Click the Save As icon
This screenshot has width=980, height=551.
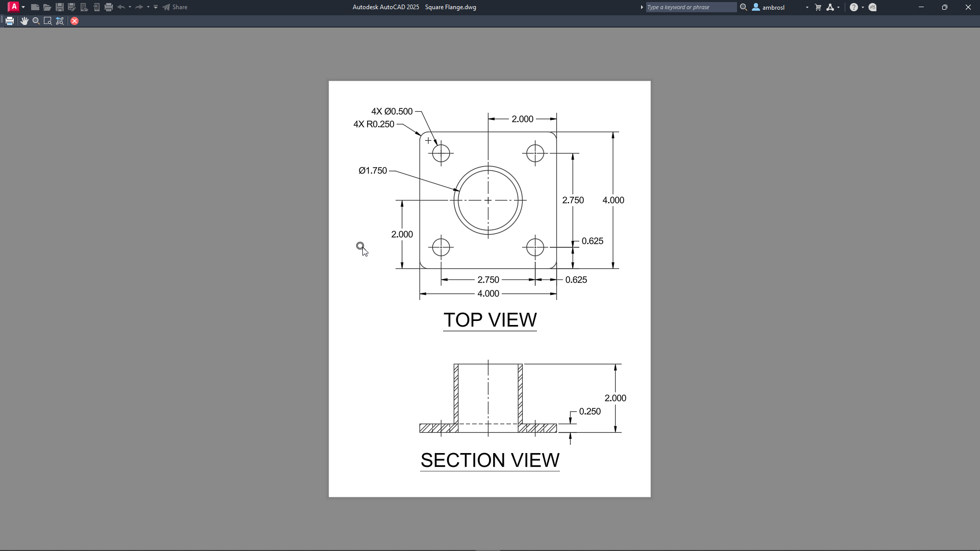72,7
